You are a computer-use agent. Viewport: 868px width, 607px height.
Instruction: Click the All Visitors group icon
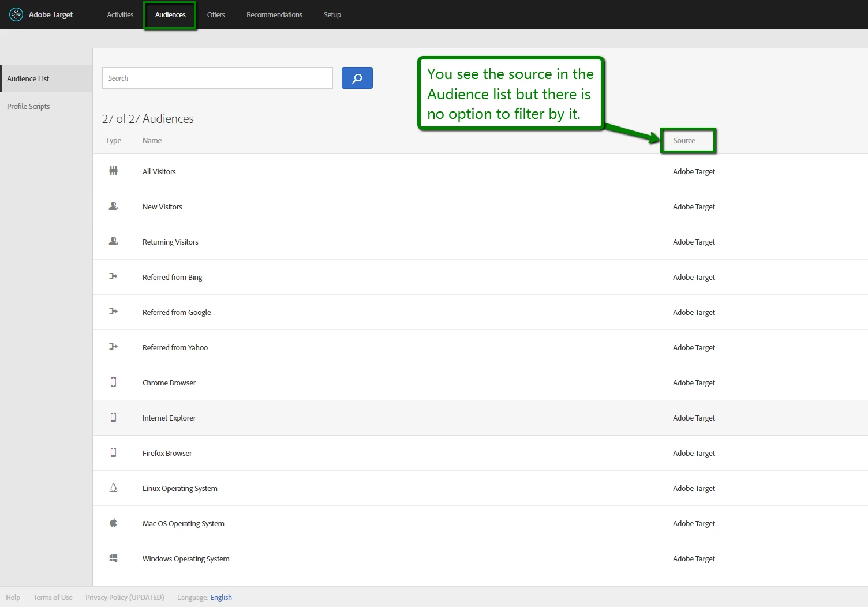(114, 171)
